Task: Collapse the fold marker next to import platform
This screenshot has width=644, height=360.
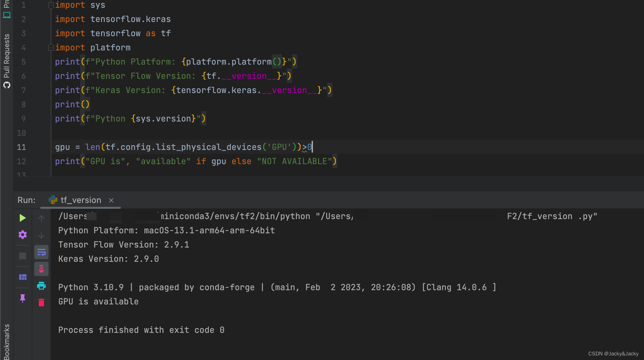Action: point(51,48)
